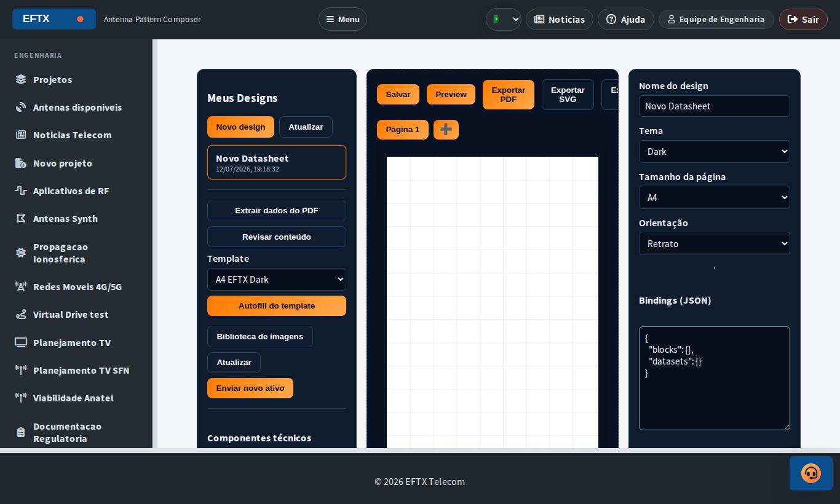The width and height of the screenshot is (840, 504).
Task: Open the Projetos sidebar item
Action: pos(76,79)
